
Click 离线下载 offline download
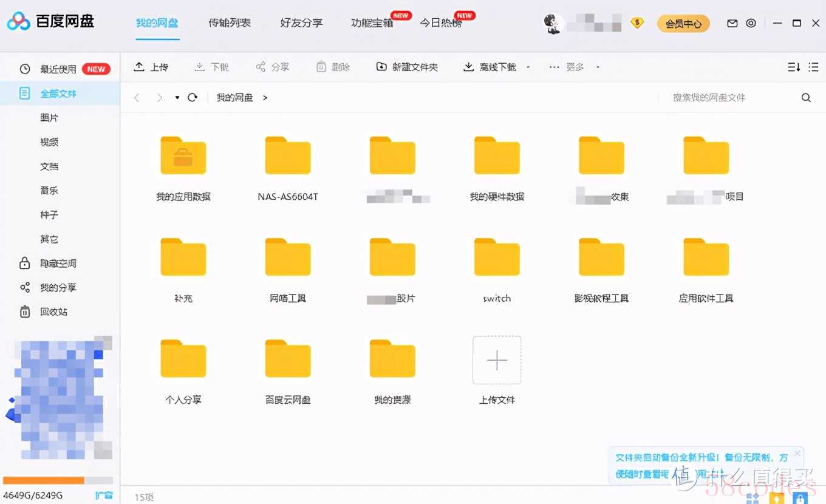coord(490,67)
